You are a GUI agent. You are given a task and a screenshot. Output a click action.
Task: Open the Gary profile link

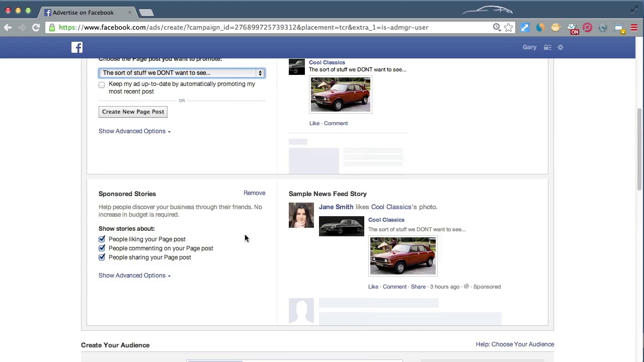(x=529, y=47)
